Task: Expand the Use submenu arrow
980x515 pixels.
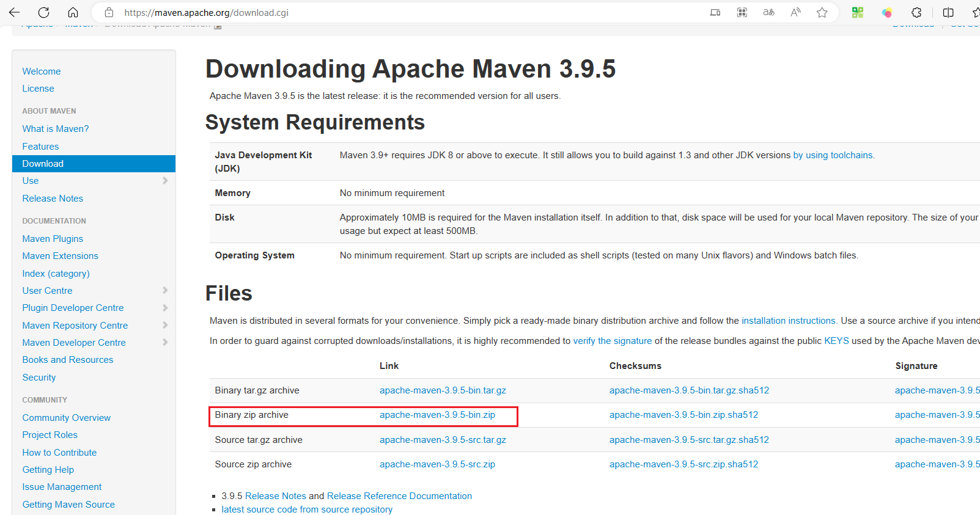Action: [165, 181]
